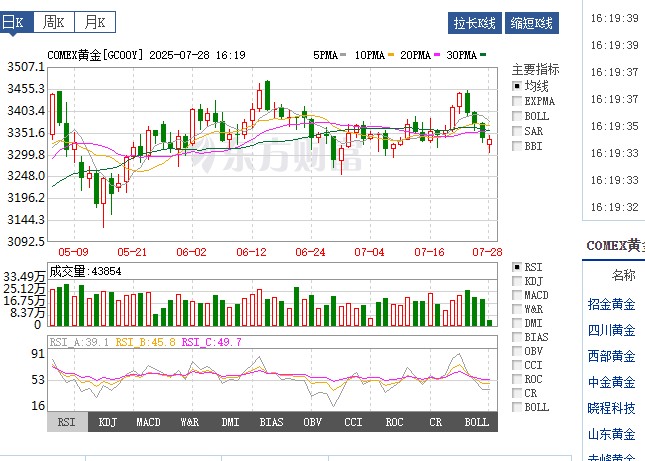645x461 pixels.
Task: Open the CCI tab below the chart
Action: tap(353, 423)
